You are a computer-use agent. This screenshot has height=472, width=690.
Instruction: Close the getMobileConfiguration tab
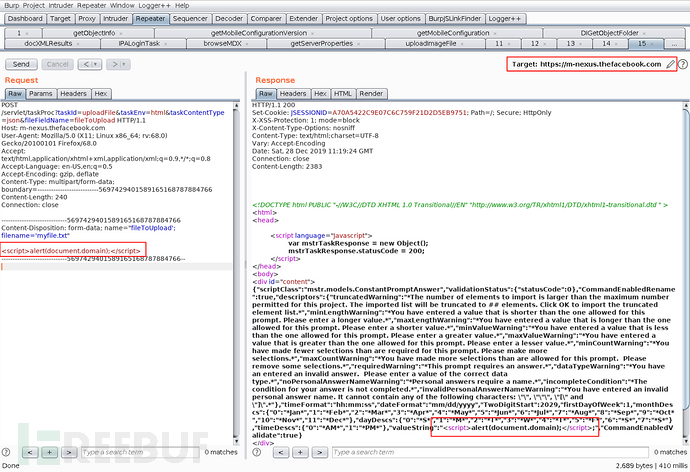[495, 33]
